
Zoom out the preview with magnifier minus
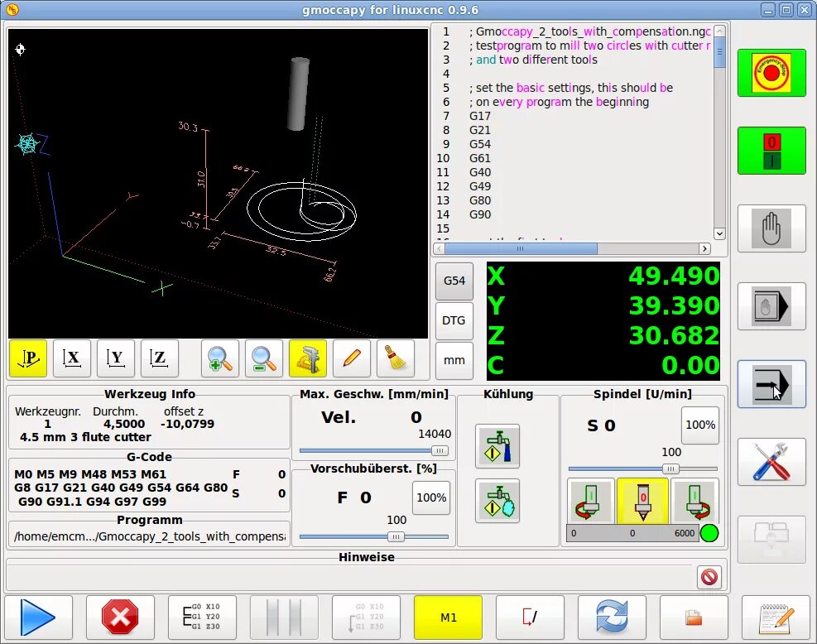(264, 358)
